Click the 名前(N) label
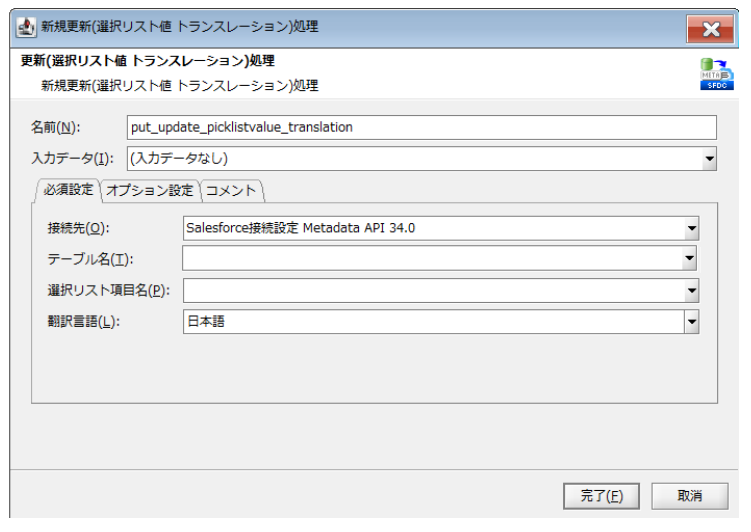 click(x=56, y=127)
